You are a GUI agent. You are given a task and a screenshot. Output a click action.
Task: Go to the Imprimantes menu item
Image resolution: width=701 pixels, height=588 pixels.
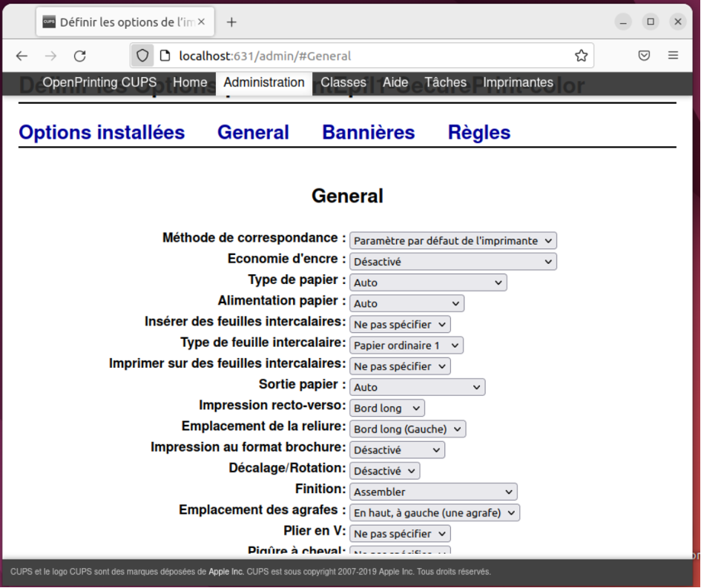tap(518, 82)
